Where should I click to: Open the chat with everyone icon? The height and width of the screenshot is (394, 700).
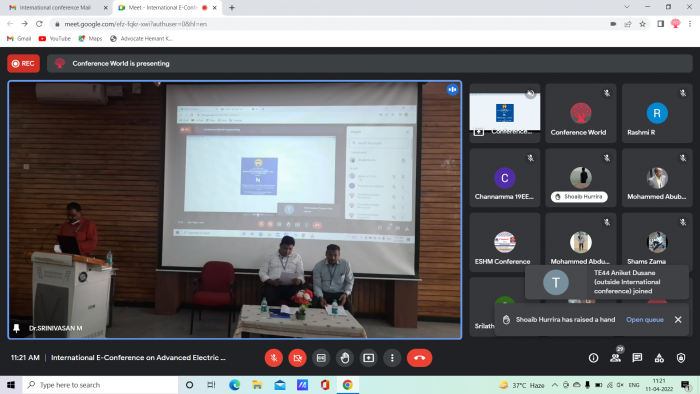pyautogui.click(x=637, y=358)
